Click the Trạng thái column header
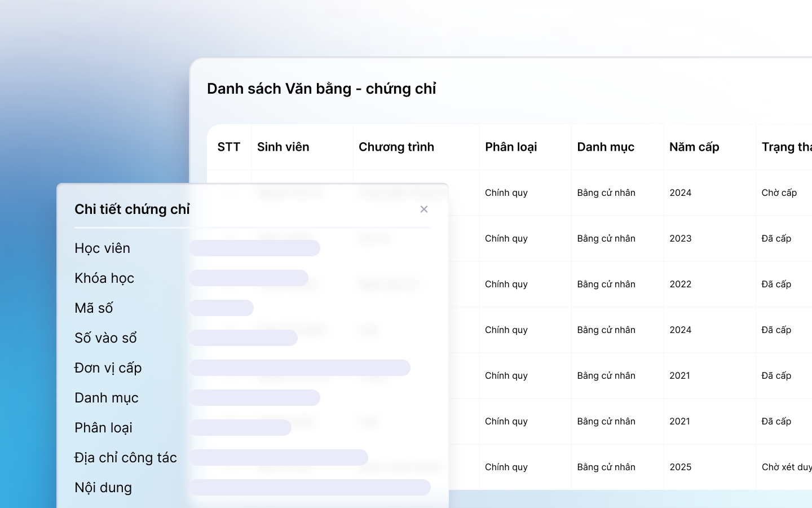 coord(786,147)
